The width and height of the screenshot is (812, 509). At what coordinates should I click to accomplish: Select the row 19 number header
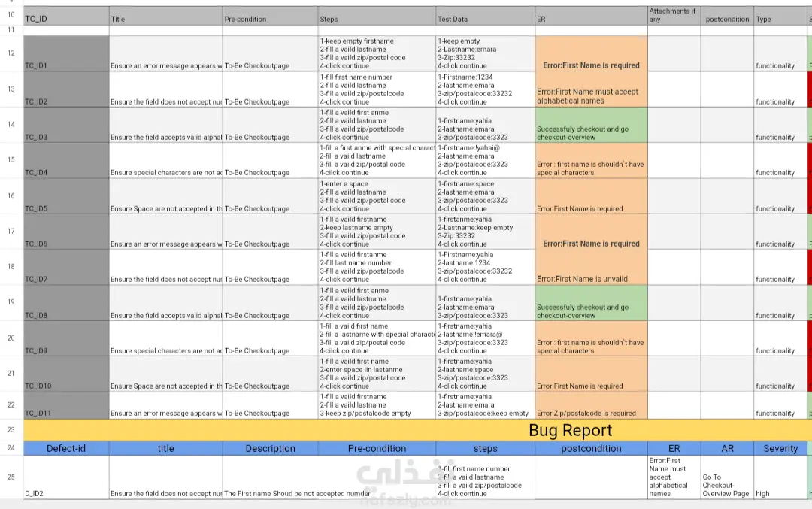pyautogui.click(x=11, y=302)
